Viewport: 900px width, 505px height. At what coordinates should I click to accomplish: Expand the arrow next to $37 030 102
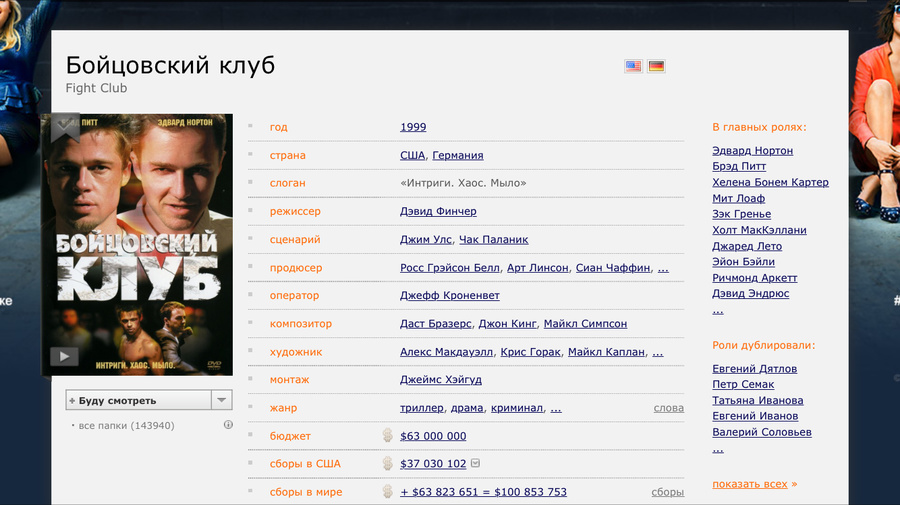coord(475,463)
